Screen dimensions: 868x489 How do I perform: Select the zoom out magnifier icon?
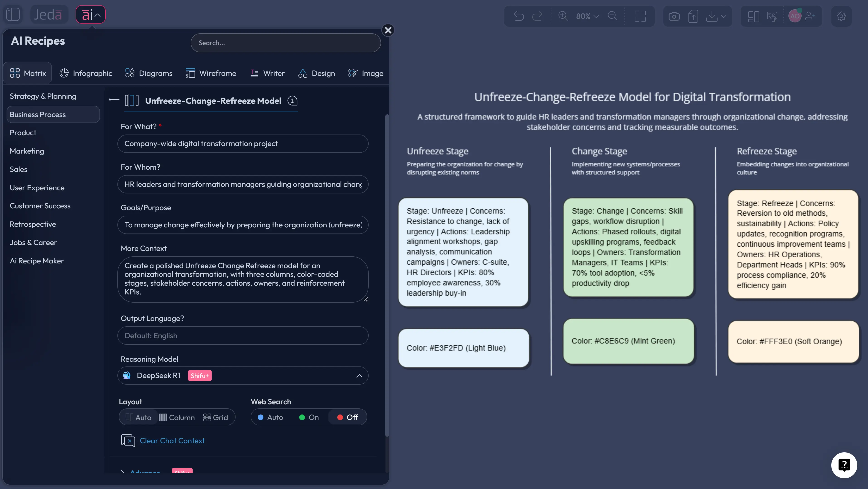click(613, 16)
